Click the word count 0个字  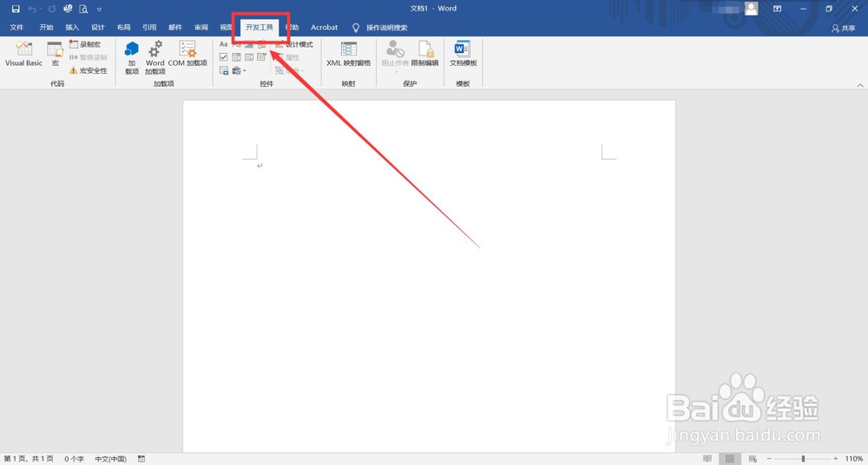tap(74, 459)
